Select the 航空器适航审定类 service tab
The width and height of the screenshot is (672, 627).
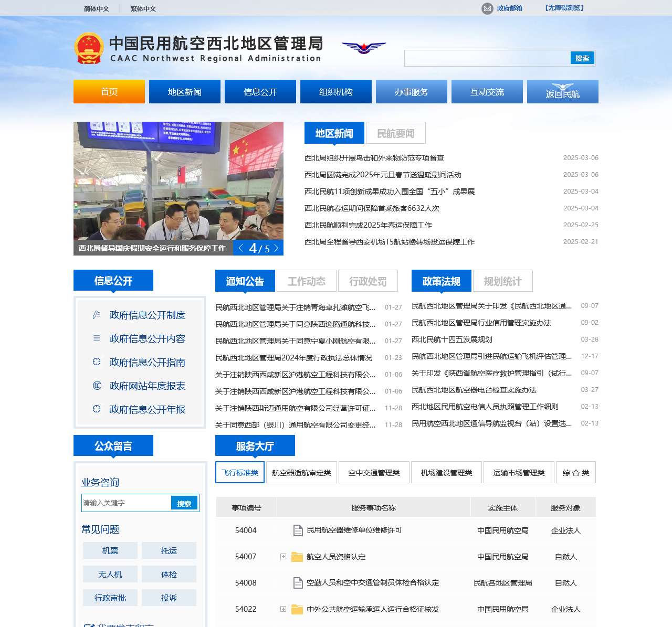301,472
